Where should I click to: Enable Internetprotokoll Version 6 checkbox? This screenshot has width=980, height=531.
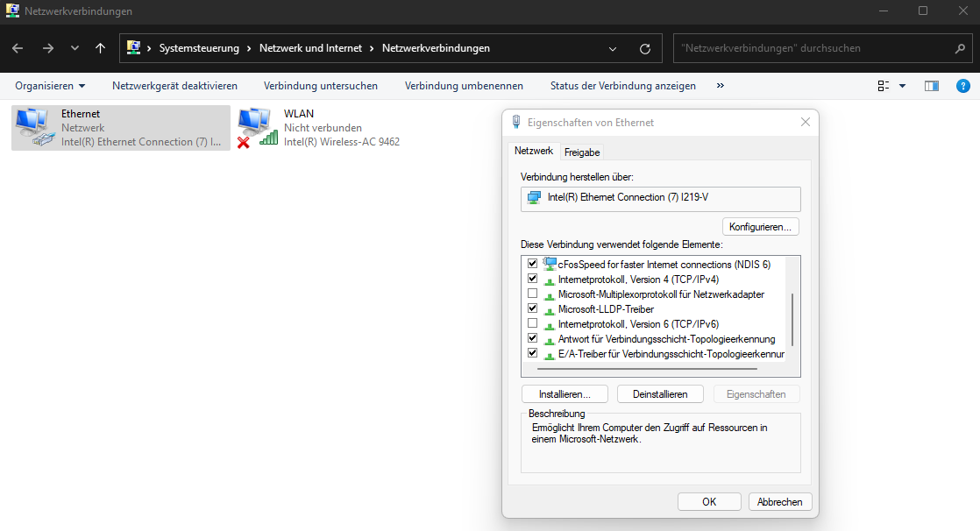coord(532,324)
